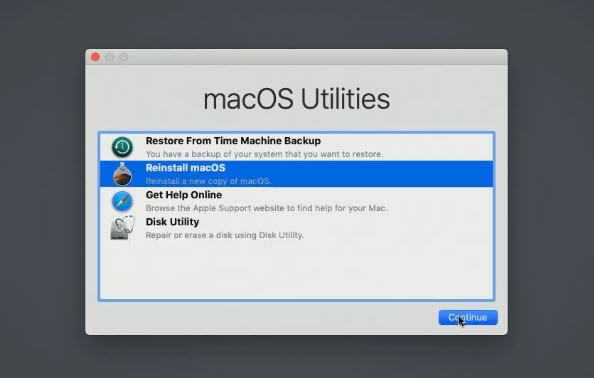The height and width of the screenshot is (378, 594).
Task: Click the Continue button
Action: (x=468, y=317)
